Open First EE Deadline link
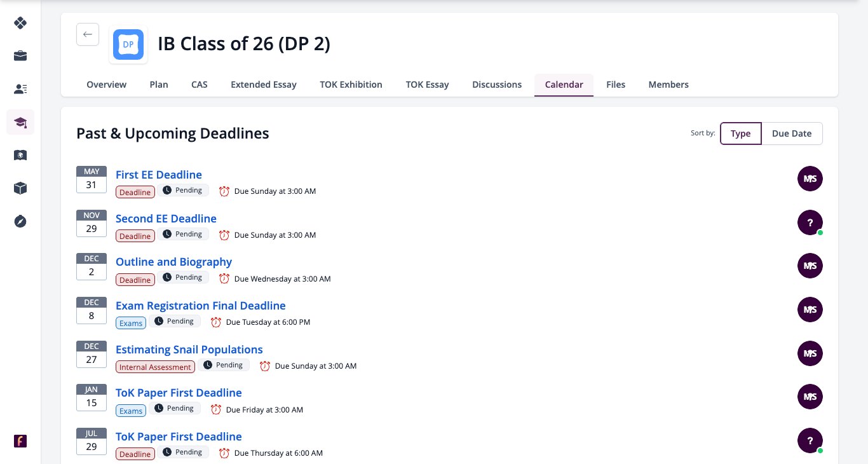The height and width of the screenshot is (464, 868). (x=159, y=175)
